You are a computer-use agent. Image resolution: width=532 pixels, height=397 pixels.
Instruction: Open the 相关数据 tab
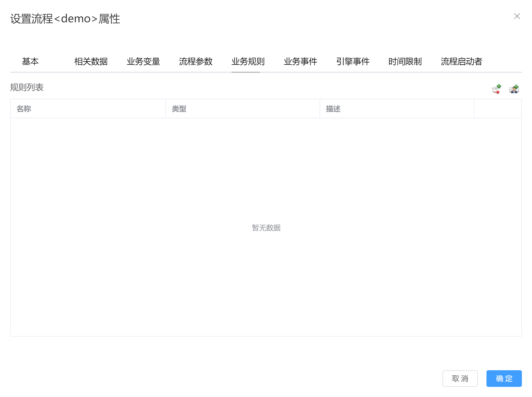click(91, 62)
